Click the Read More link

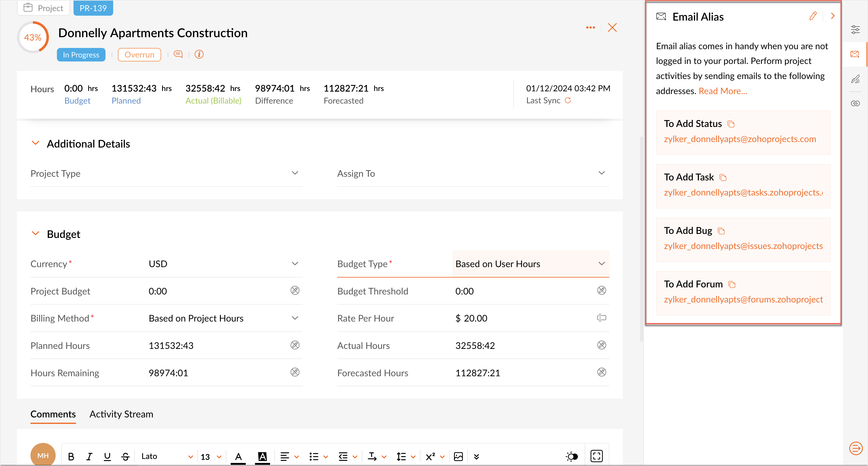(723, 91)
